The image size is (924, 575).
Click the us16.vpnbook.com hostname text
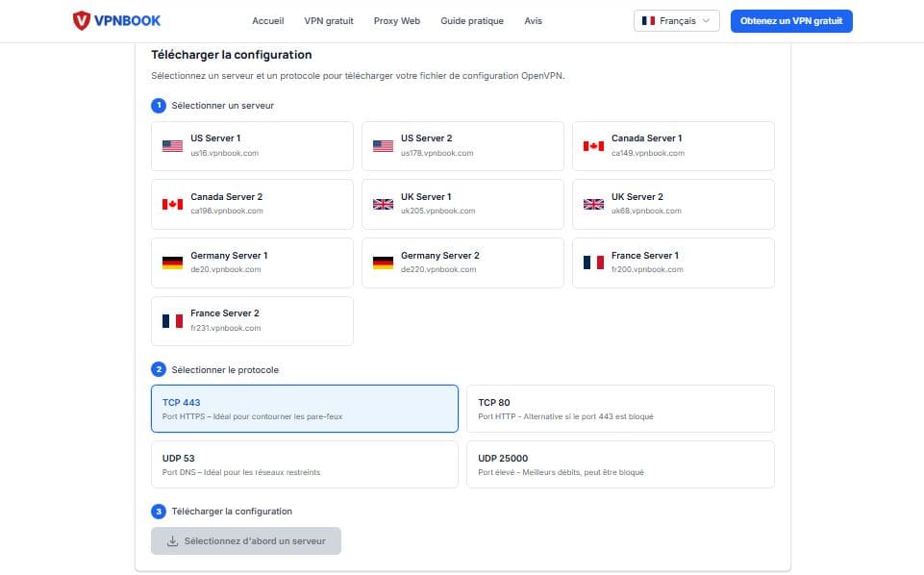coord(225,153)
